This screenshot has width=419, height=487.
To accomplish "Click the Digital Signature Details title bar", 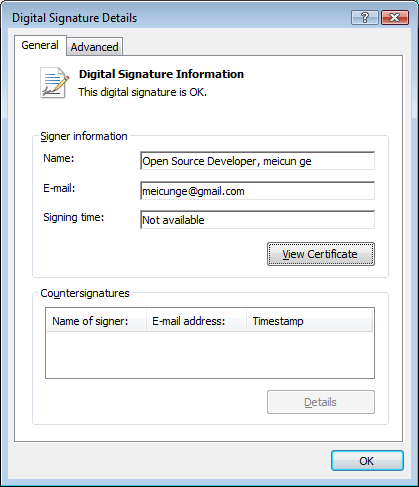I will pos(180,18).
